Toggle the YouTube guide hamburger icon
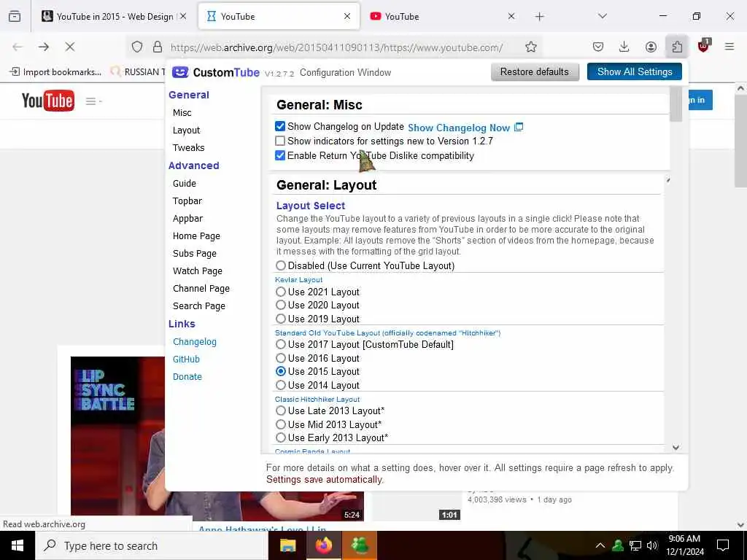This screenshot has height=560, width=747. pos(93,101)
